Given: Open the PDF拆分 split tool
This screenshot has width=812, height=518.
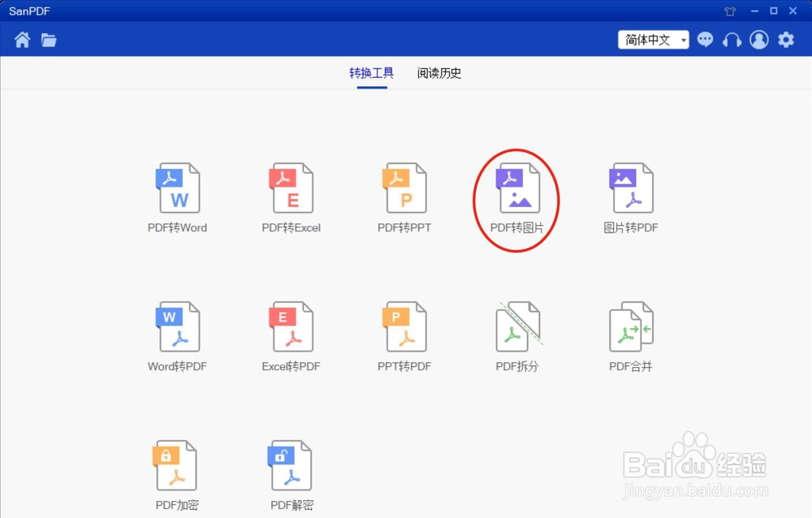Looking at the screenshot, I should click(517, 337).
